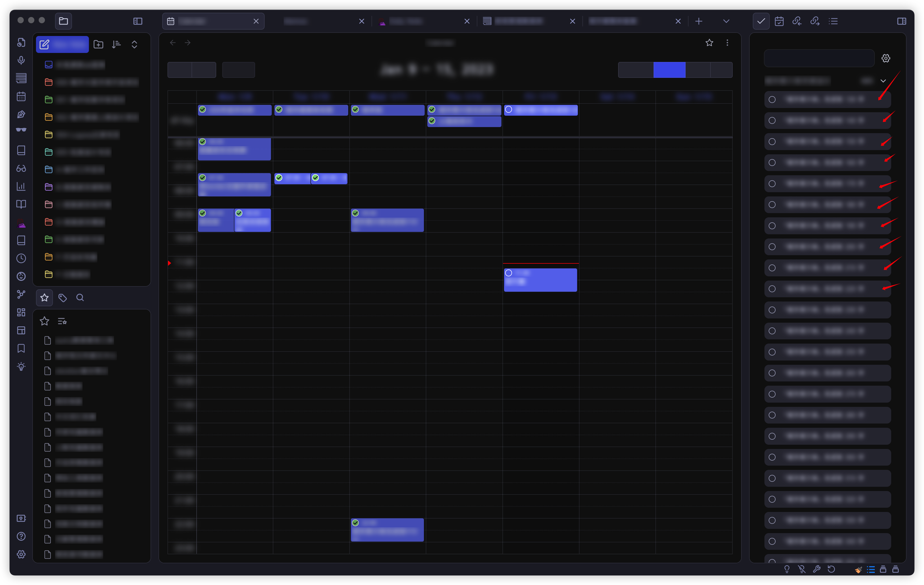The width and height of the screenshot is (924, 585).
Task: Collapse the task group chevron in right panel
Action: [x=883, y=81]
